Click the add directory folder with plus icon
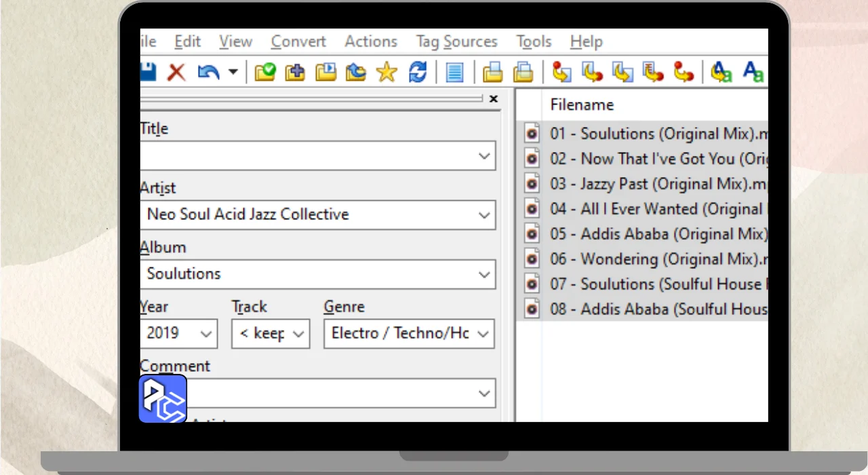This screenshot has width=868, height=475. tap(295, 72)
